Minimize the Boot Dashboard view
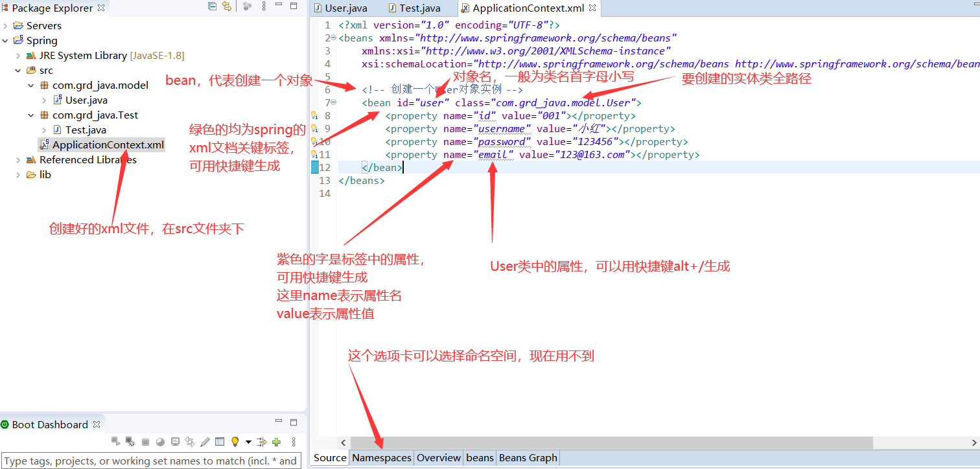980x469 pixels. click(279, 422)
